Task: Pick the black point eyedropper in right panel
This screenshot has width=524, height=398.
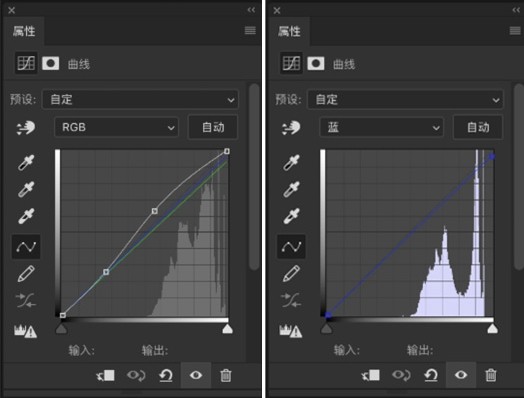Action: click(x=291, y=163)
